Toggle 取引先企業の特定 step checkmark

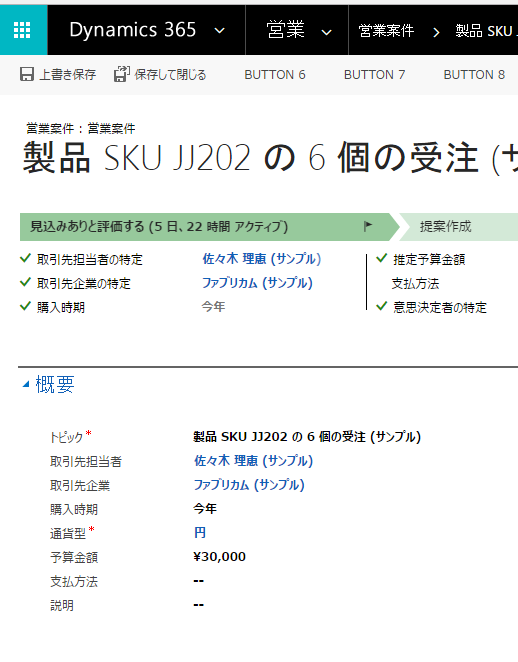[25, 282]
